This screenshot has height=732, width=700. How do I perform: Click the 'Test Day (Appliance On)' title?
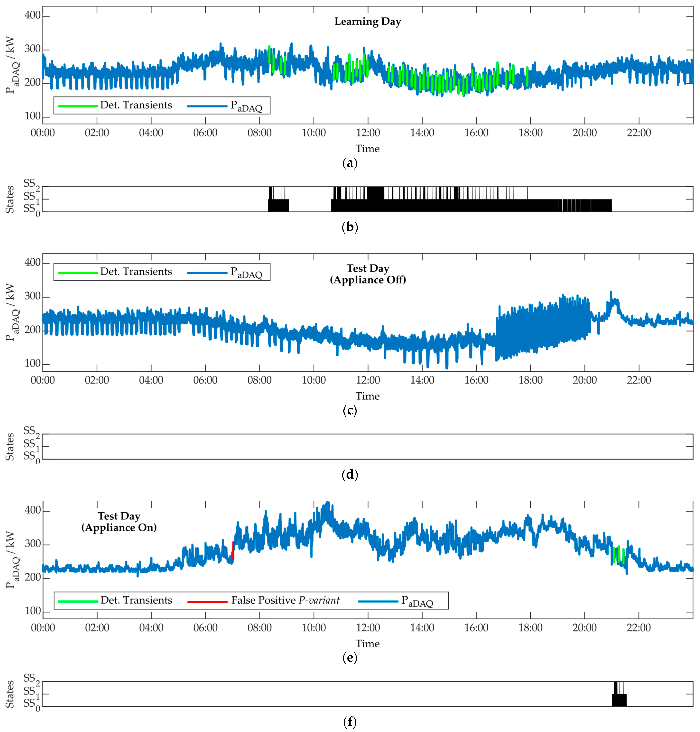click(x=119, y=522)
